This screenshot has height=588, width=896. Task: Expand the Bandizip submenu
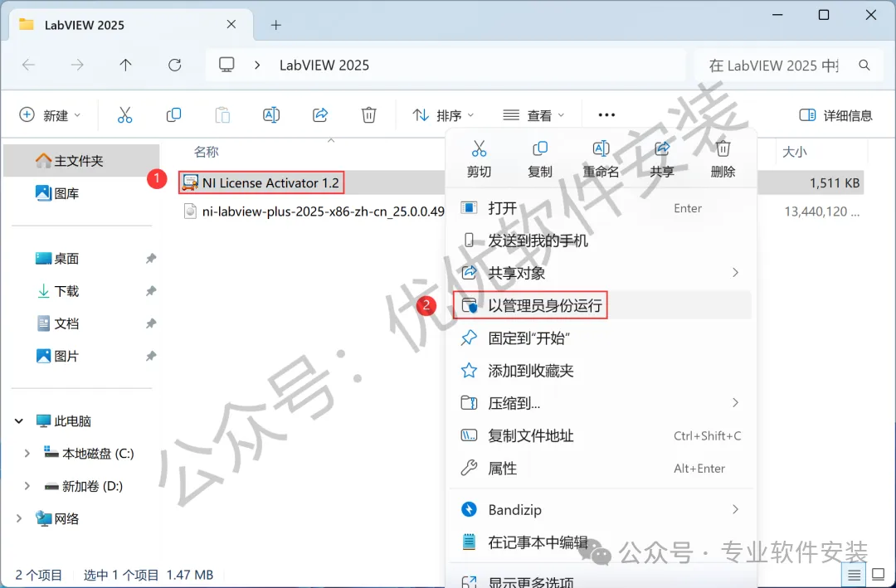click(601, 510)
